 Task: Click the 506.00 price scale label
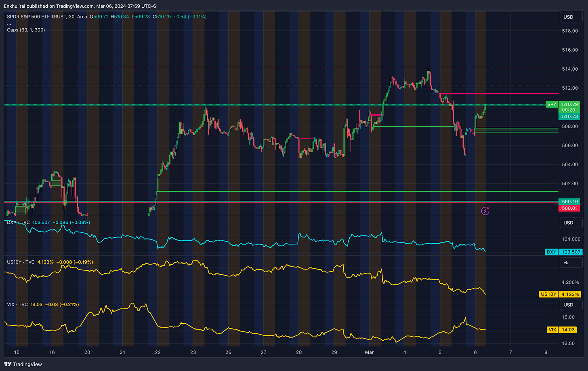coord(570,145)
